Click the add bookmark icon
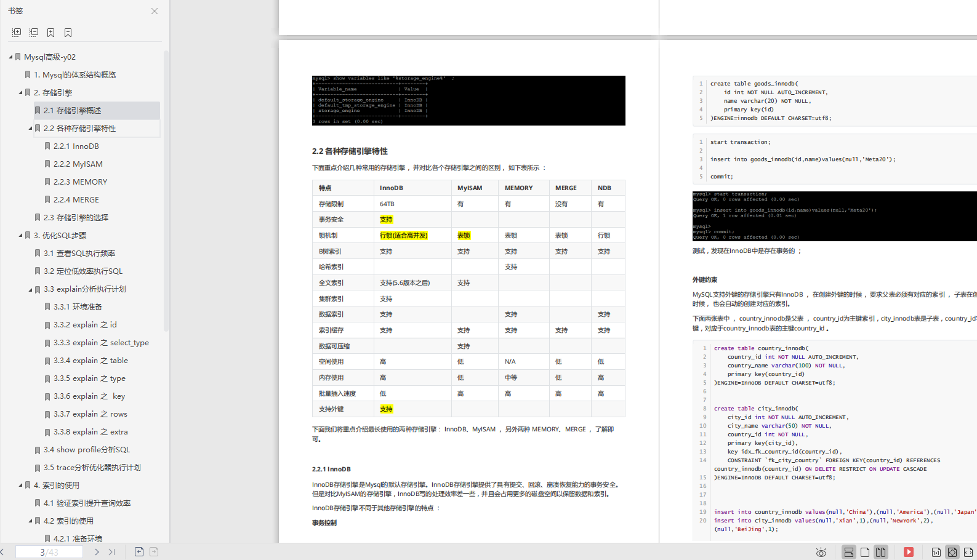Viewport: 977px width, 560px height. [x=51, y=32]
